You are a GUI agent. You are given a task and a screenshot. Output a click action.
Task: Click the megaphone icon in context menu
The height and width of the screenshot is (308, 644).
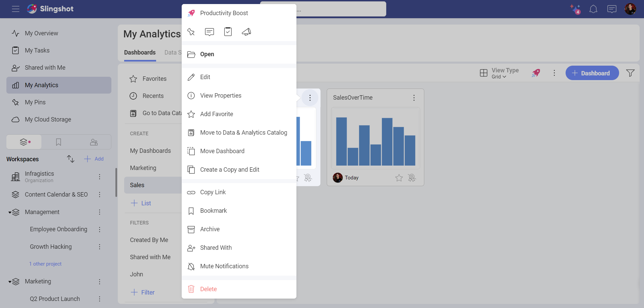246,32
